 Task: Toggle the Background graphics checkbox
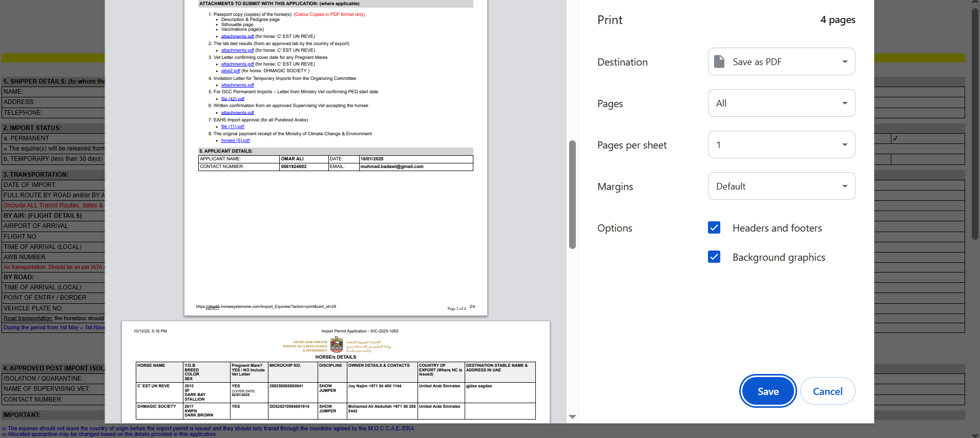point(714,257)
